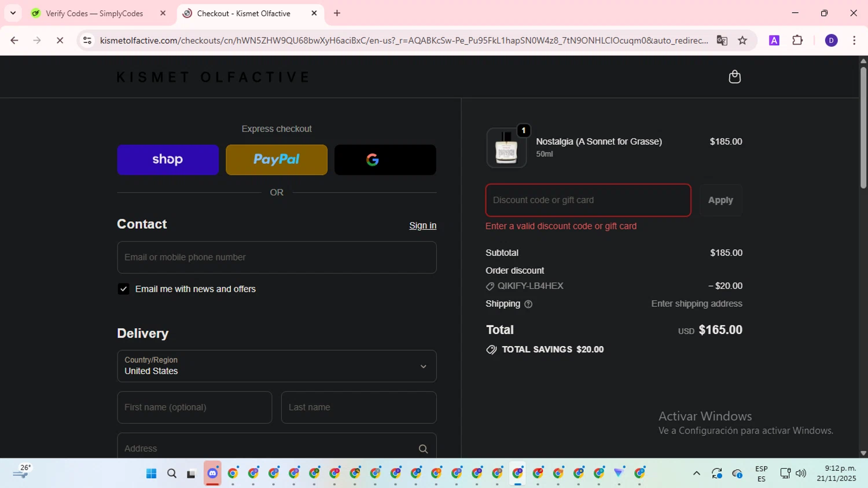This screenshot has height=488, width=868.
Task: Stop loading the page
Action: point(60,41)
